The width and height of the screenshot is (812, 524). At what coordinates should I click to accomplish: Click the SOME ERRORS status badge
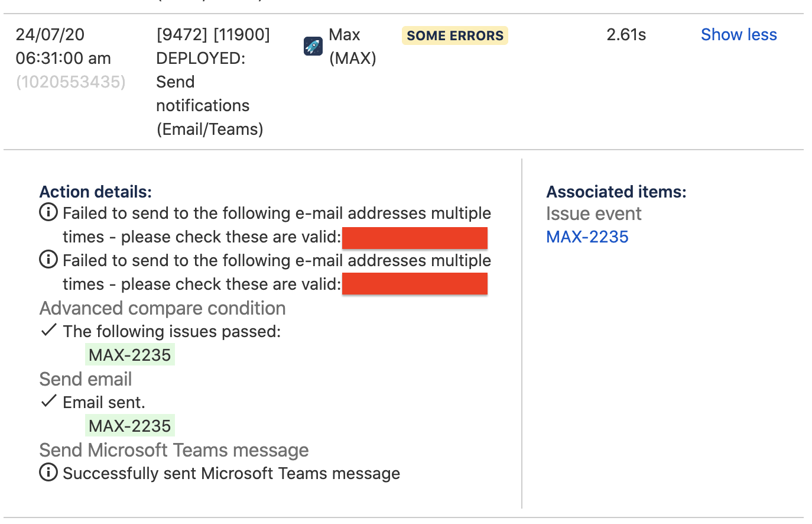point(455,35)
